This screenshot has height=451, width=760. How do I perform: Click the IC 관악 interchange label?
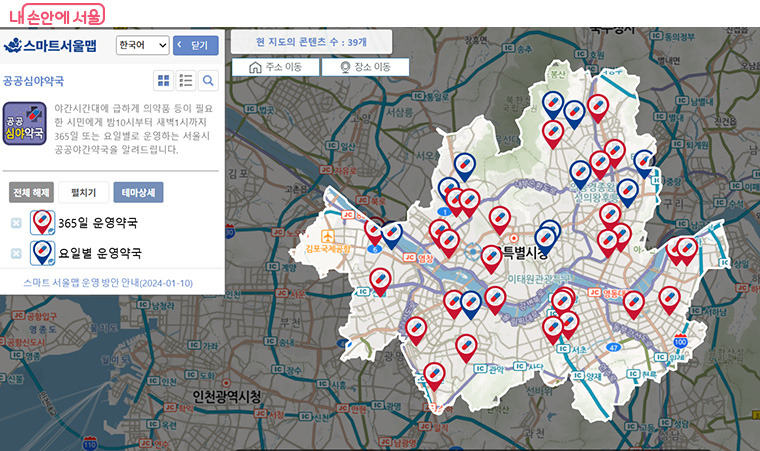(490, 369)
